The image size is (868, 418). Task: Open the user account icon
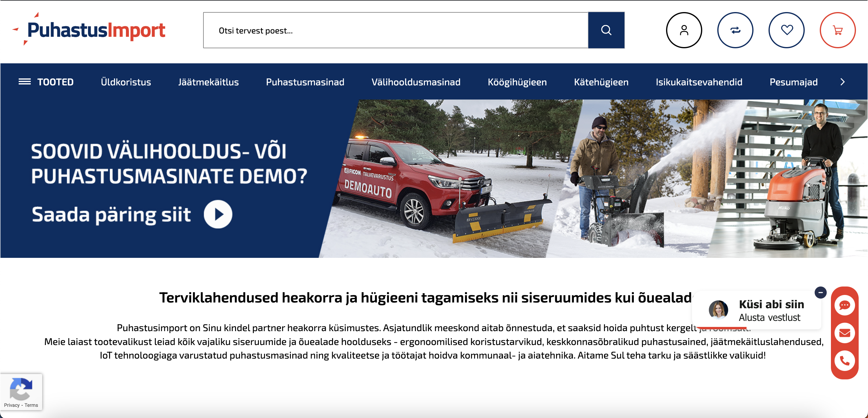(x=684, y=30)
